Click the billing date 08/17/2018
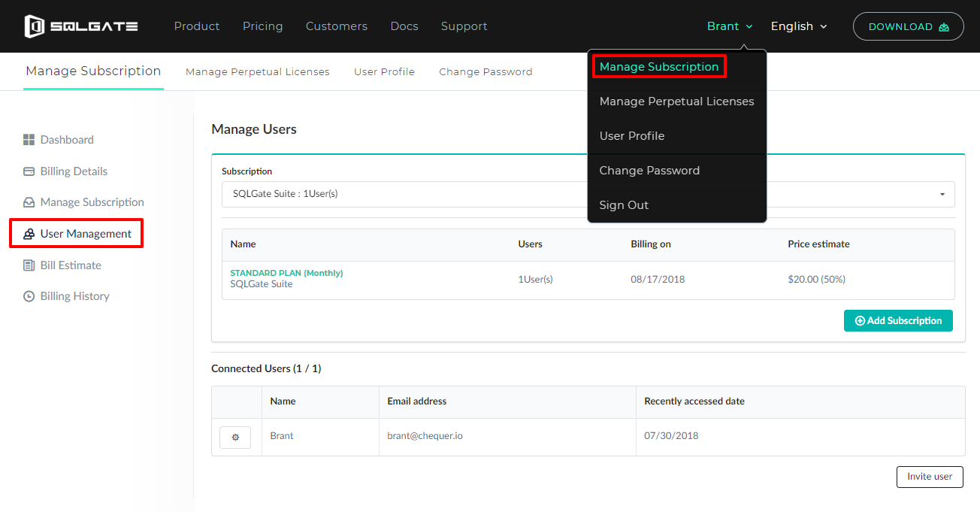Screen dimensions: 980x512 point(658,279)
